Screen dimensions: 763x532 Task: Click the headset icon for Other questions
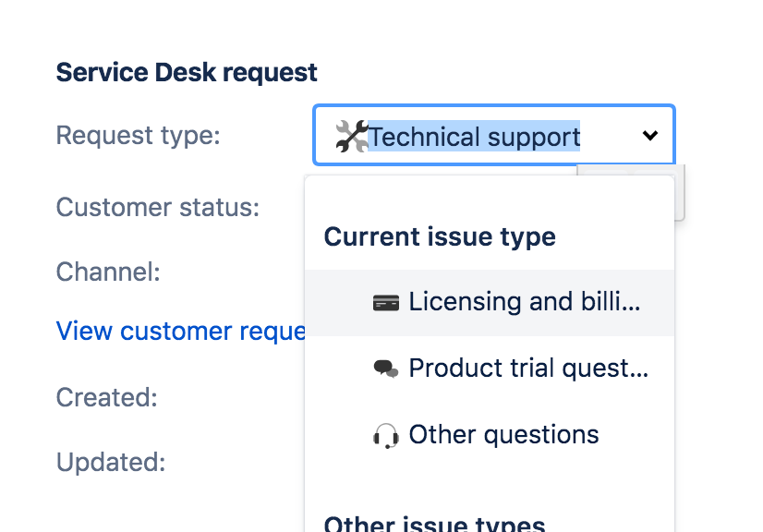click(x=385, y=435)
